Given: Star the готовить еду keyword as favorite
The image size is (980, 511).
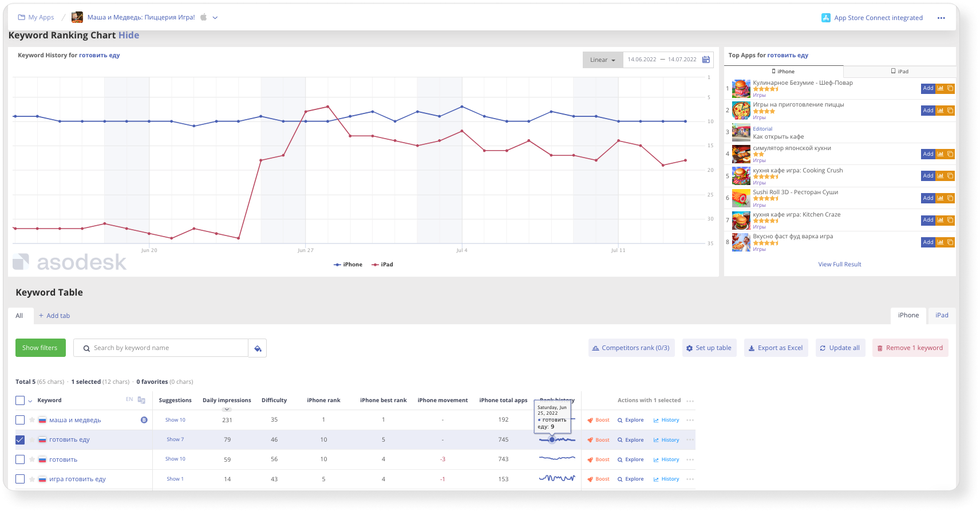Looking at the screenshot, I should (x=32, y=439).
